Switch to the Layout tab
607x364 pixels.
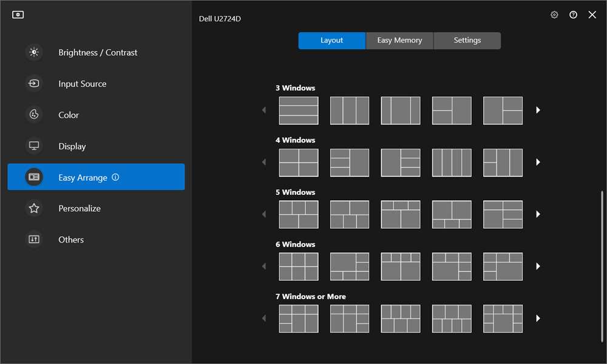tap(332, 41)
